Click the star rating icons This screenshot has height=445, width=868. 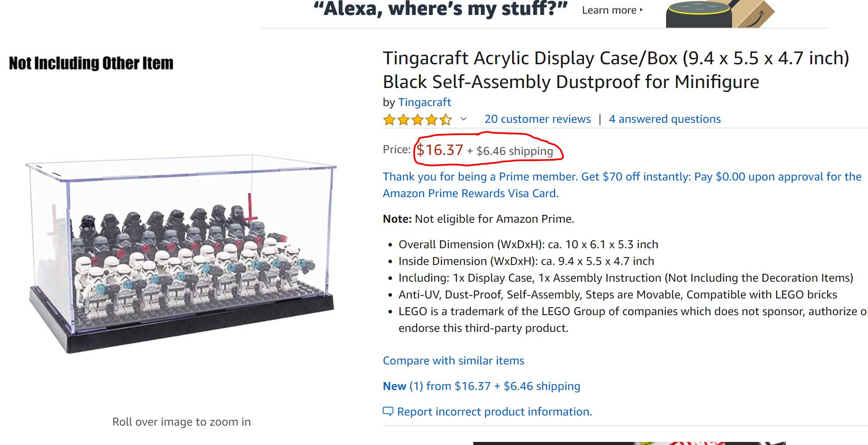417,120
